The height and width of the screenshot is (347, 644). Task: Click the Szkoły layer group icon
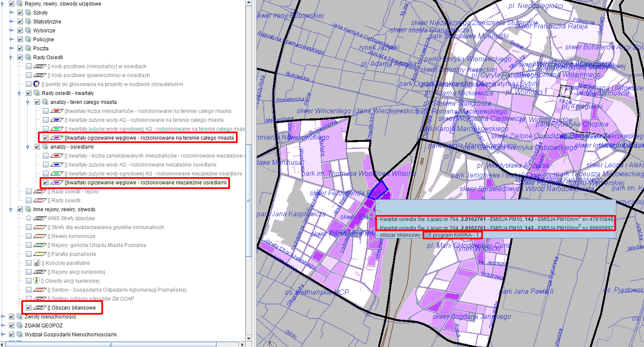(28, 13)
